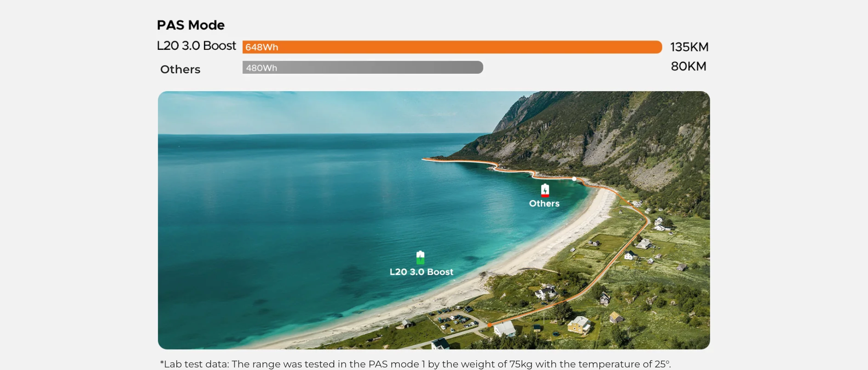Viewport: 868px width, 370px height.
Task: Click the 80KM range value
Action: [688, 66]
